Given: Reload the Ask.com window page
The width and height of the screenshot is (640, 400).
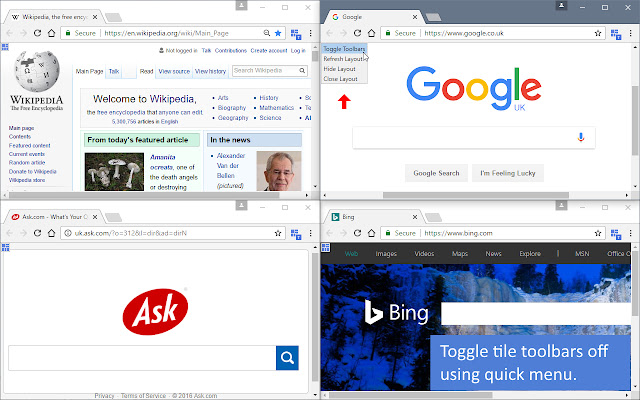Looking at the screenshot, I should (x=37, y=233).
